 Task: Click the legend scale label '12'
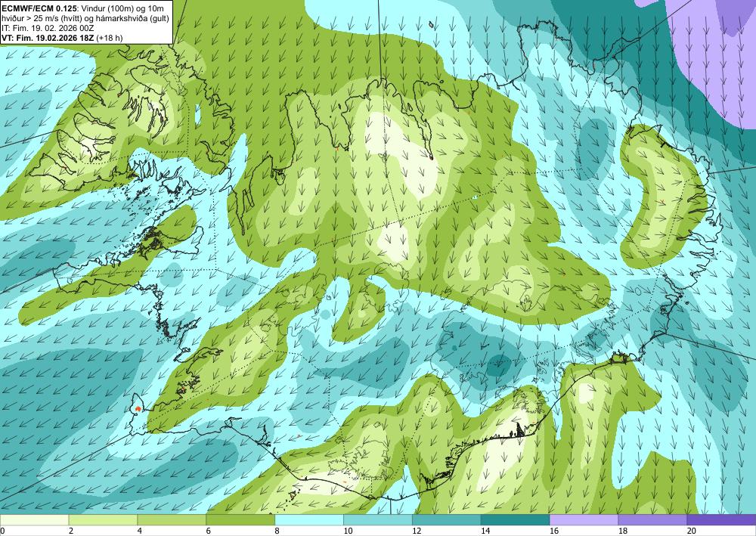417,531
